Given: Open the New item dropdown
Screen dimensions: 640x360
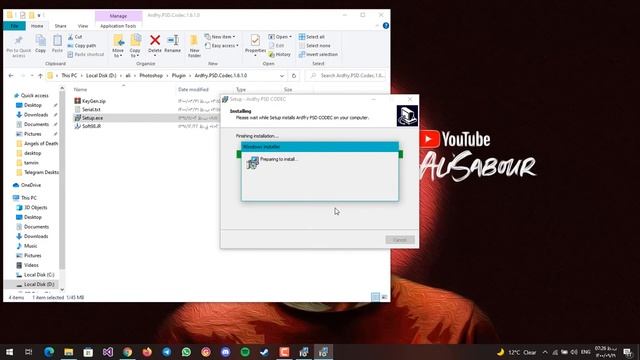Looking at the screenshot, I should click(x=220, y=37).
